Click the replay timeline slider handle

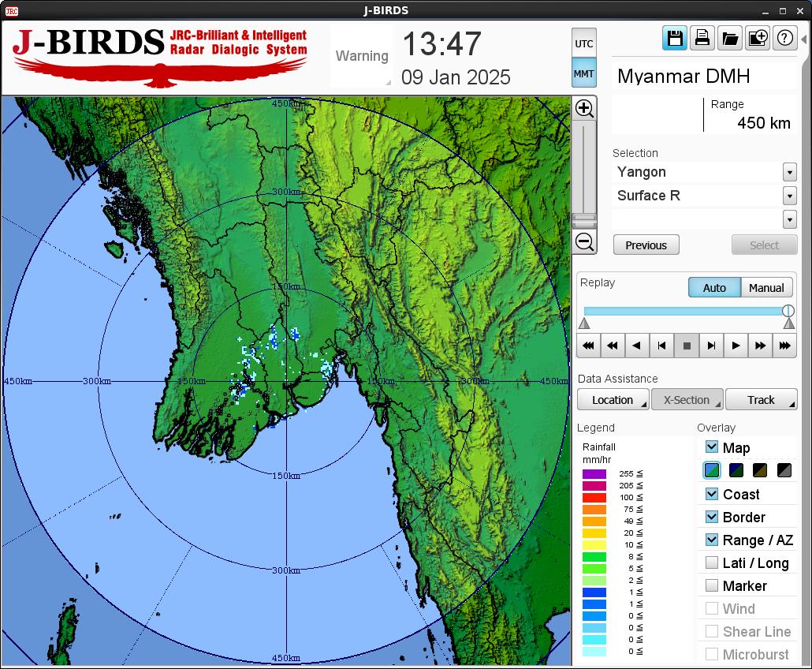tap(788, 311)
